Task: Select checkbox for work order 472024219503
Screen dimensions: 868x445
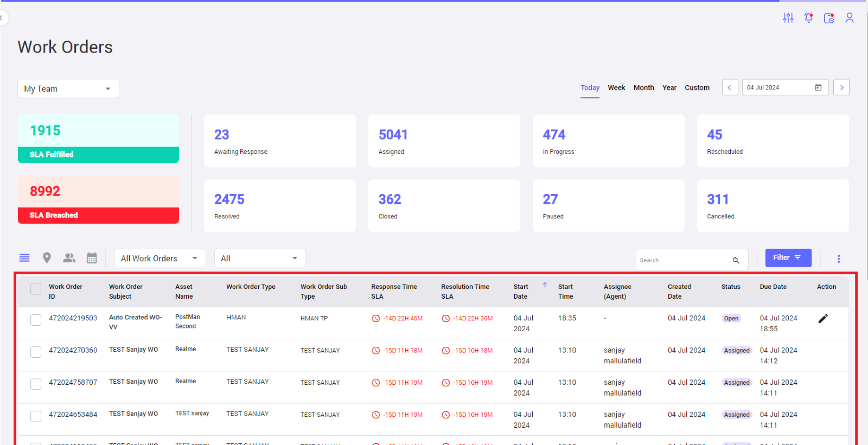Action: point(36,320)
